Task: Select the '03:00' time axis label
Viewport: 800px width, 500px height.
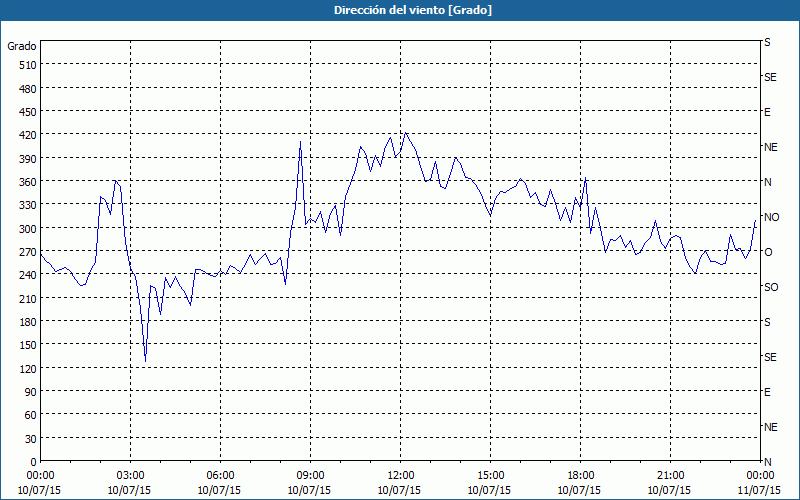Action: [x=130, y=476]
